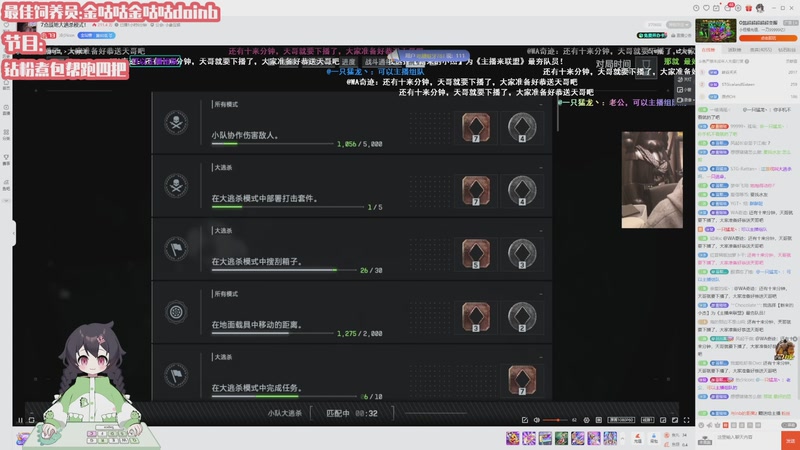The image size is (800, 450).
Task: Open the promo game thumbnail at top right
Action: 716,31
